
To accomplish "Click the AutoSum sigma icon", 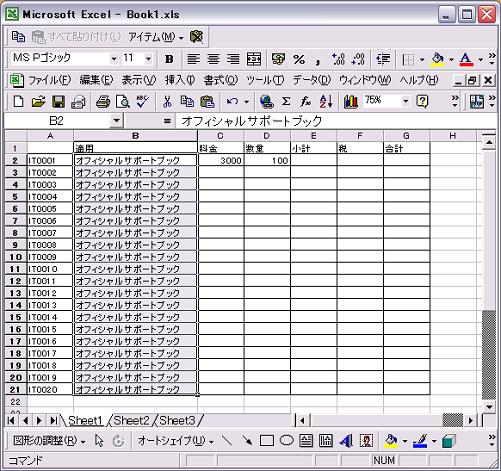I will (x=286, y=101).
